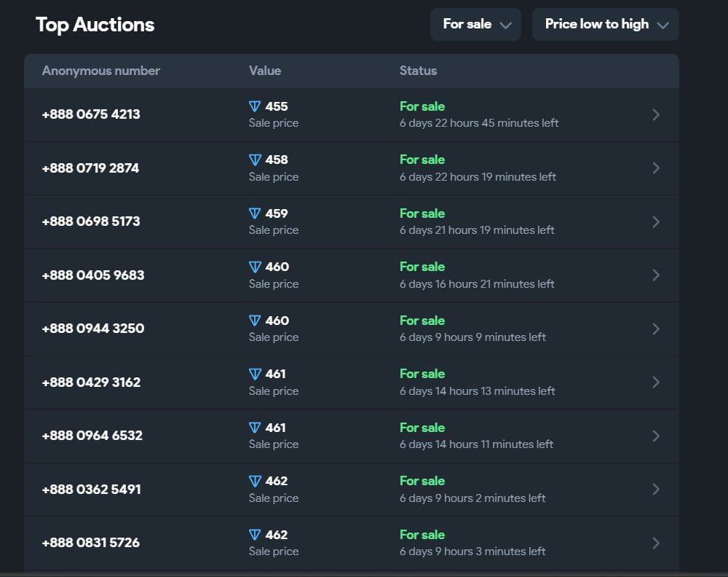Click the chevron for +888 0719 2874
This screenshot has width=728, height=577.
656,168
